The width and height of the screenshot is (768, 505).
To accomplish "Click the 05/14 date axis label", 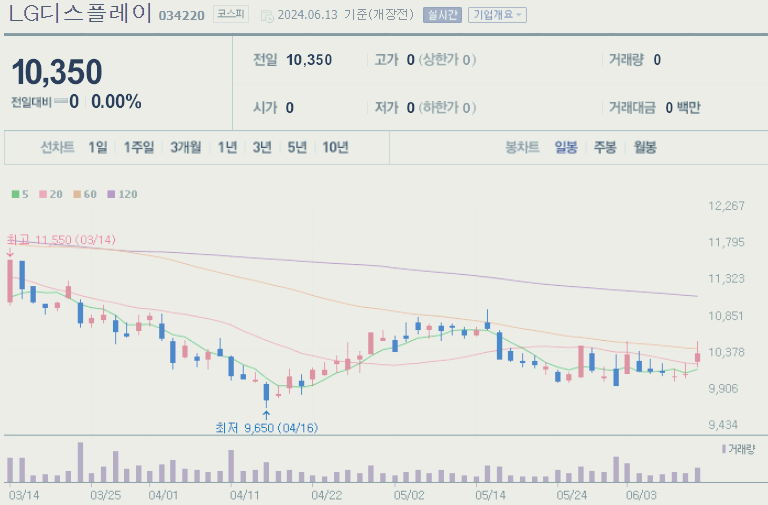I will (490, 495).
